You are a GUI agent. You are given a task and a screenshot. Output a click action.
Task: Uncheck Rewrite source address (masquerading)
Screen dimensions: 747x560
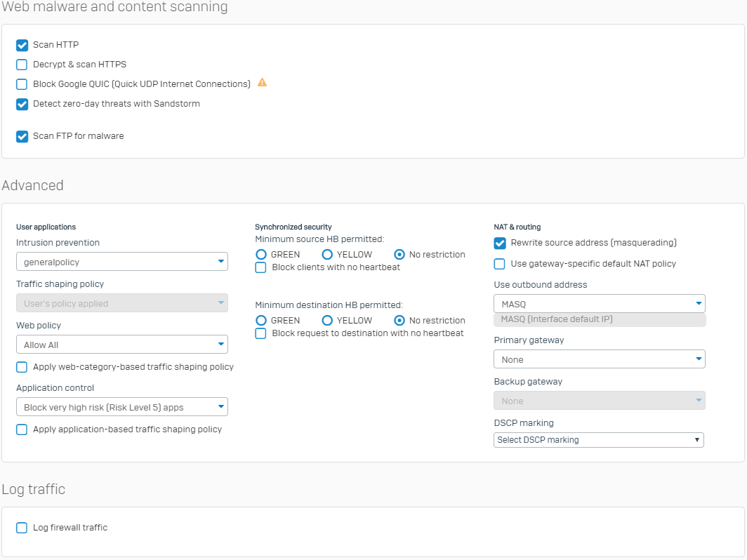(500, 243)
